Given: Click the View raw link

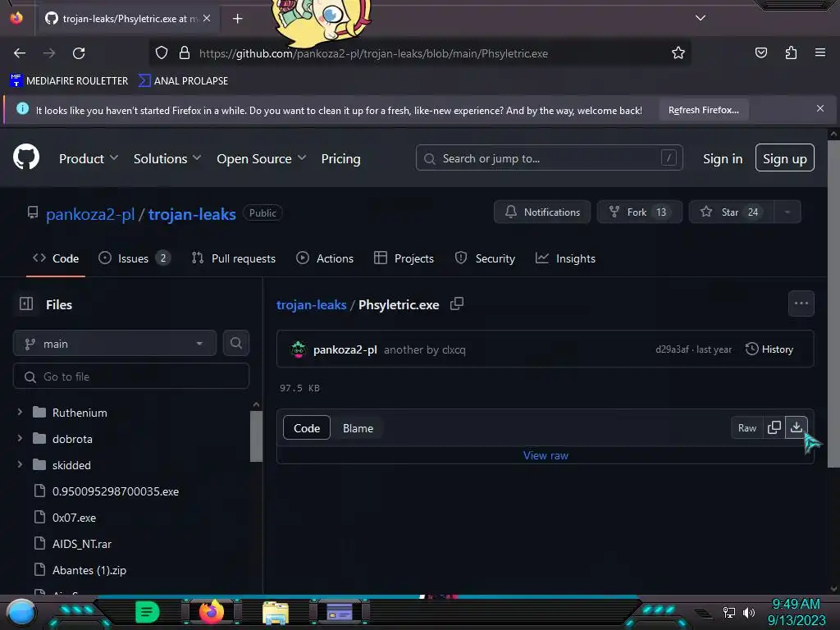Looking at the screenshot, I should (x=546, y=455).
